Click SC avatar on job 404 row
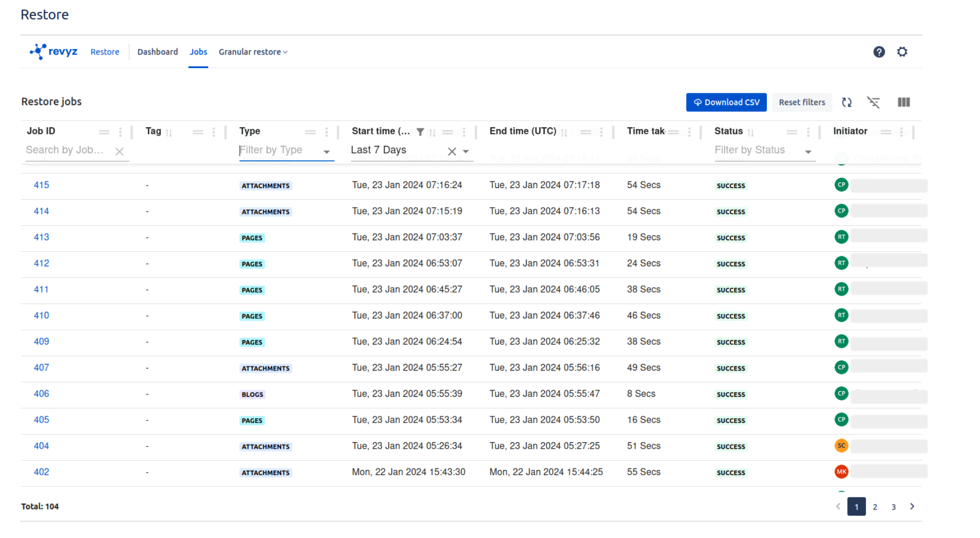Viewport: 980px width, 538px height. coord(841,445)
